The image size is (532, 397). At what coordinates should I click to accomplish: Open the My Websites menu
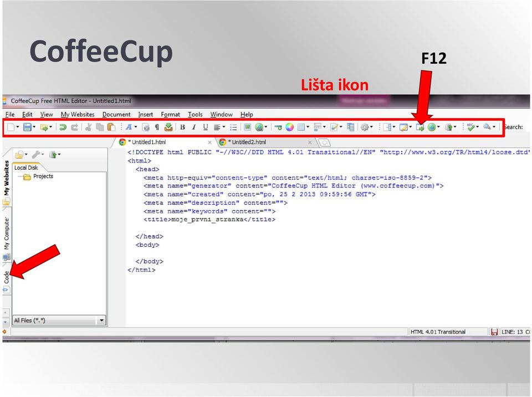(78, 114)
